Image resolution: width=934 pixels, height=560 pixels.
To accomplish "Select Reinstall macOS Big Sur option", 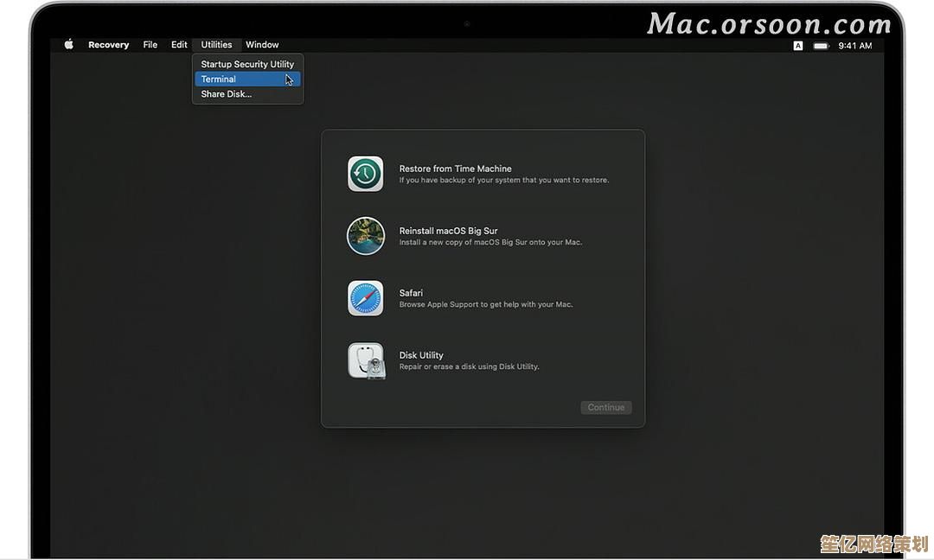I will 448,231.
